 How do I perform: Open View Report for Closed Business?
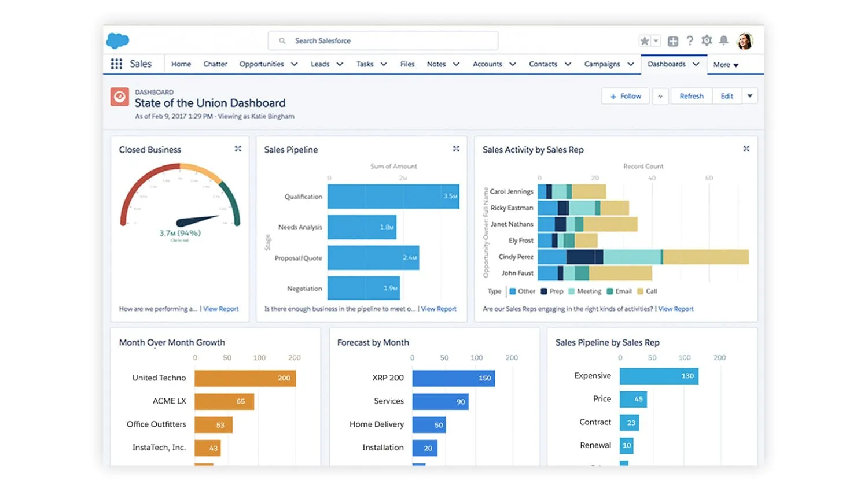coord(220,309)
